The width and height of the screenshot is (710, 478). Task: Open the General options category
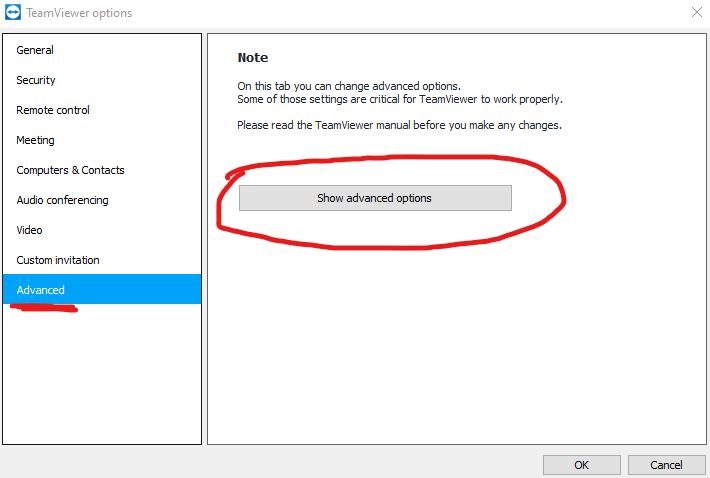coord(102,50)
